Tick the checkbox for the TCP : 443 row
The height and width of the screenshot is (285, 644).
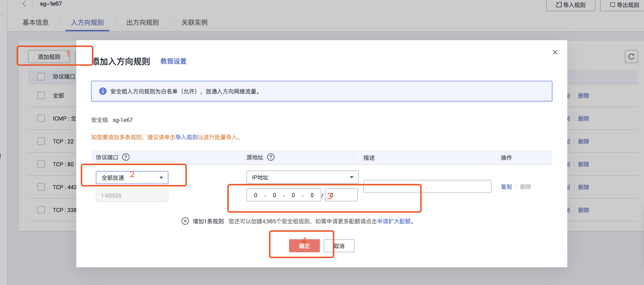(41, 187)
